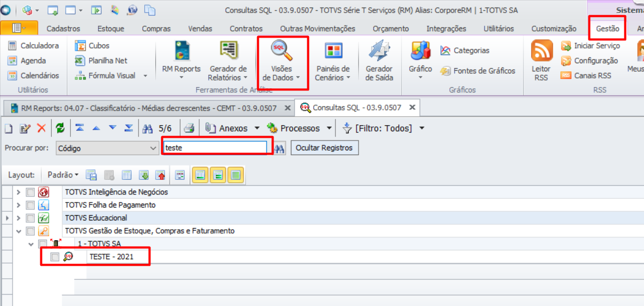The image size is (644, 306).
Task: Collapse TOTVS Gestão de Estoque node
Action: [x=18, y=231]
